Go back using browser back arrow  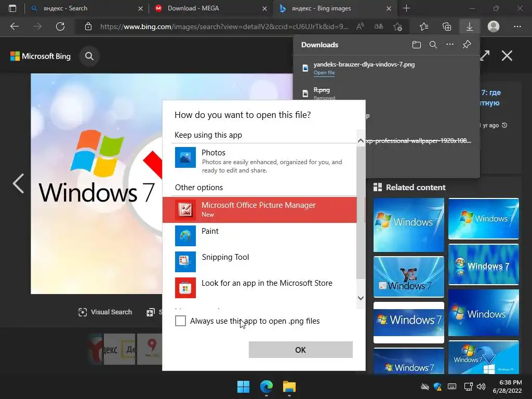15,26
